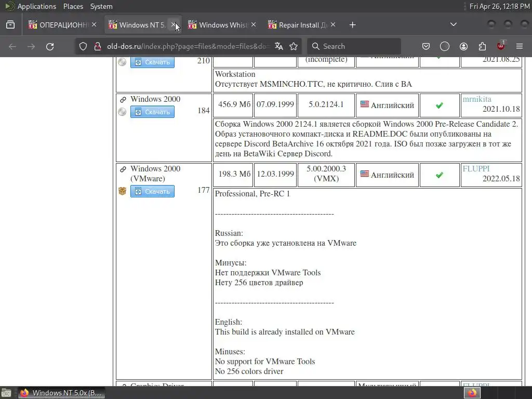Open the round container icon in toolbar
This screenshot has height=399, width=532.
pyautogui.click(x=445, y=46)
